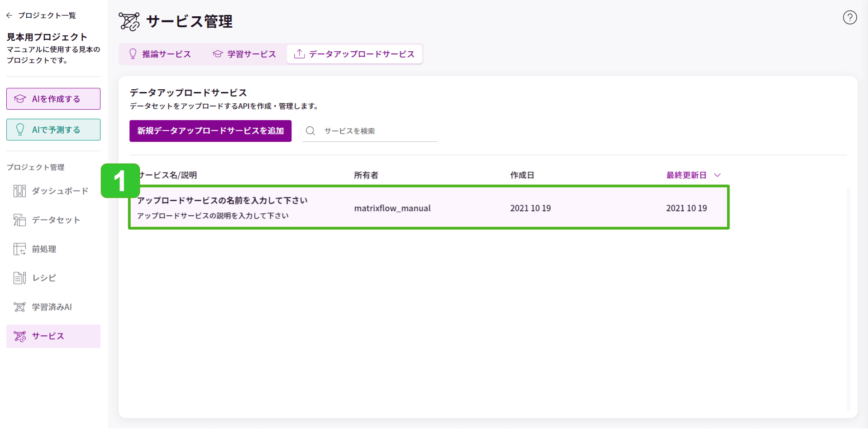
Task: Click the ダッシュボード sidebar icon
Action: pos(19,191)
